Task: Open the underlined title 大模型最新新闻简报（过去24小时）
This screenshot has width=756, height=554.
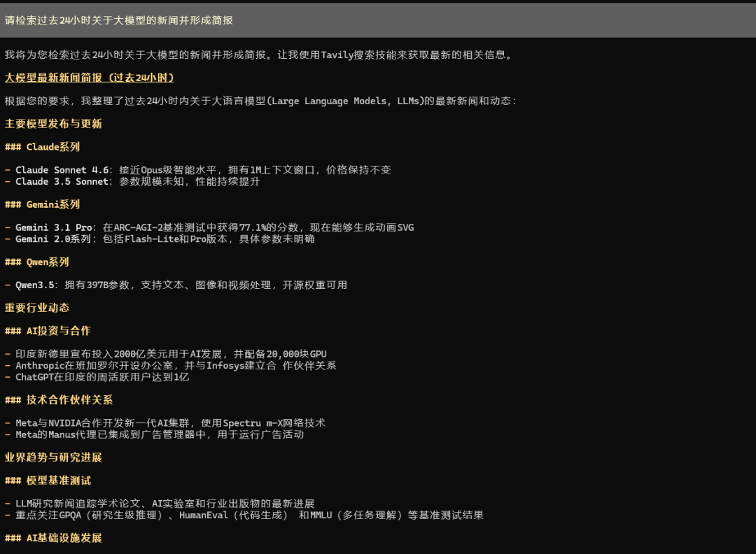Action: coord(89,78)
